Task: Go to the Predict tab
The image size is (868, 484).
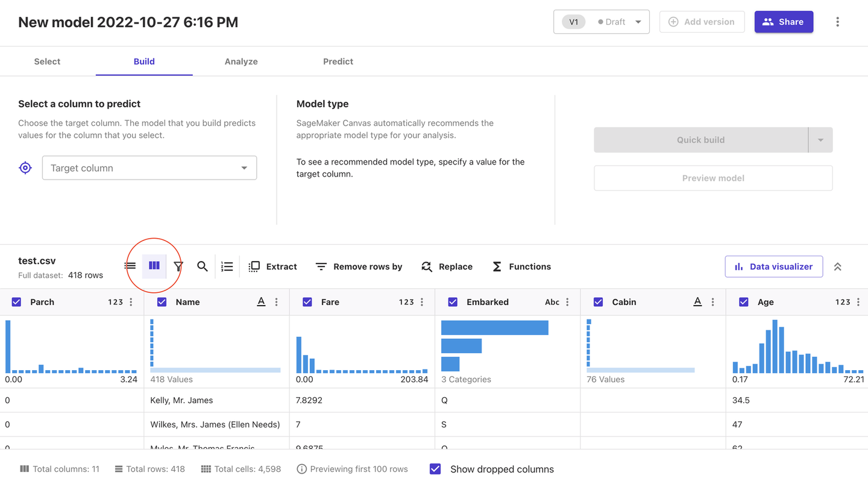Action: (338, 61)
